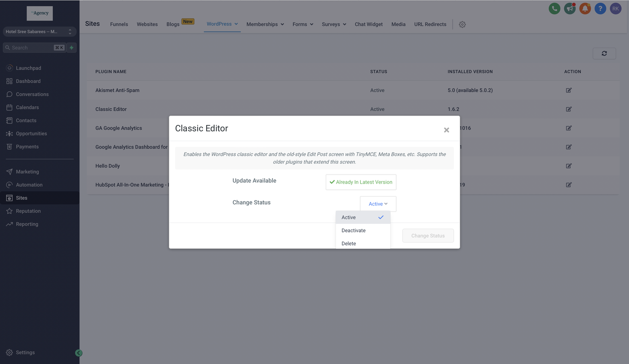This screenshot has height=364, width=629.
Task: Expand the Hotel Sree Sabarees account switcher
Action: coord(40,32)
